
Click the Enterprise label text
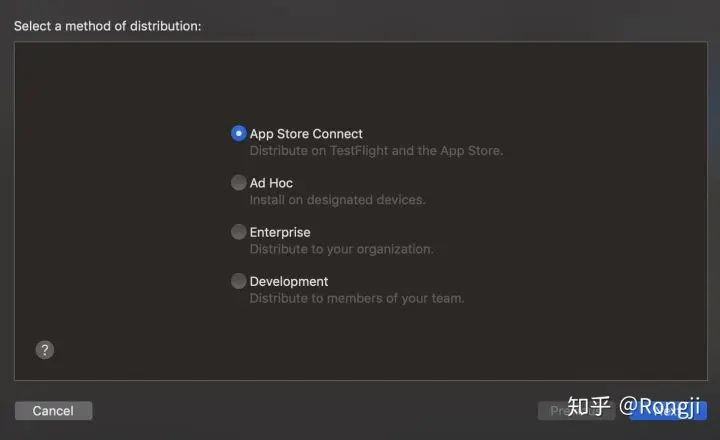pyautogui.click(x=280, y=232)
